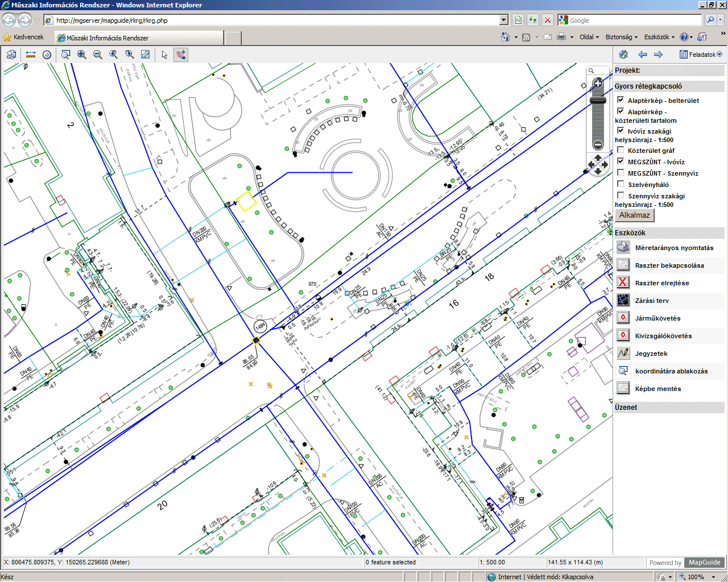Choose the Select arrow pointer tool
This screenshot has height=582, width=728.
pyautogui.click(x=165, y=55)
